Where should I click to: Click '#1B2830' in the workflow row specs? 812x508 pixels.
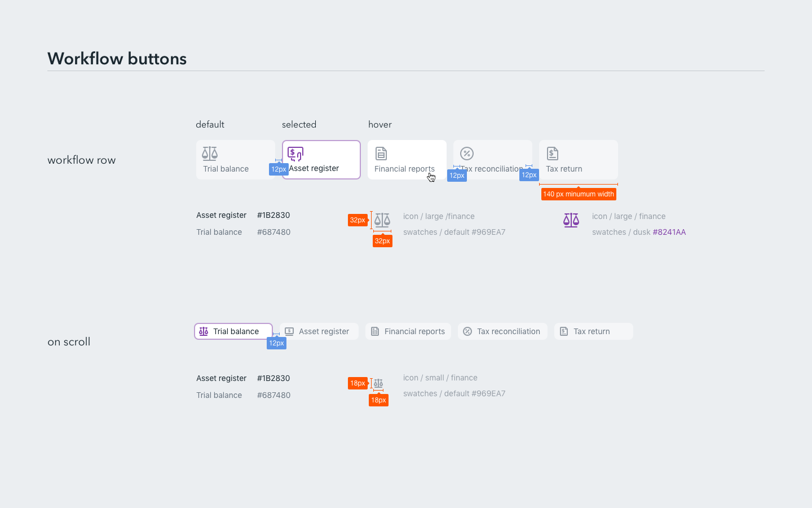[x=273, y=215]
